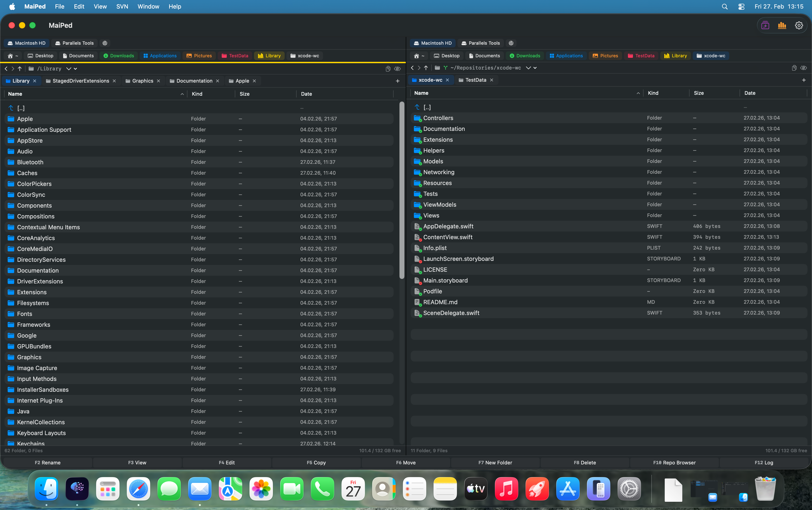
Task: Go back using the left-arrow in the right pane
Action: pyautogui.click(x=413, y=68)
